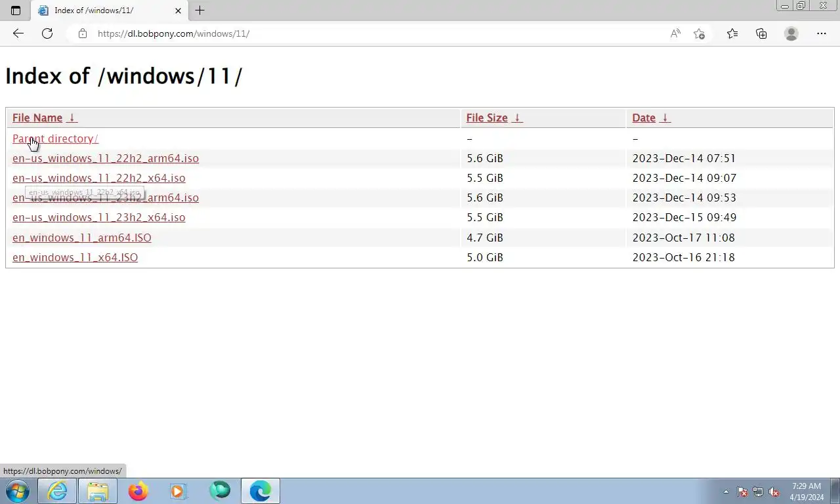
Task: Download en-us_windows_11_23h2_arm64.iso
Action: pos(106,198)
